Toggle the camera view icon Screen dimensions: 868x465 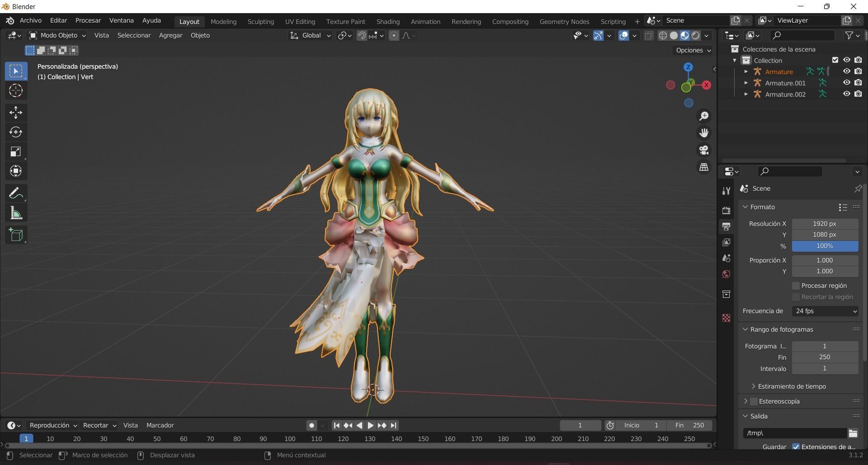(x=704, y=150)
